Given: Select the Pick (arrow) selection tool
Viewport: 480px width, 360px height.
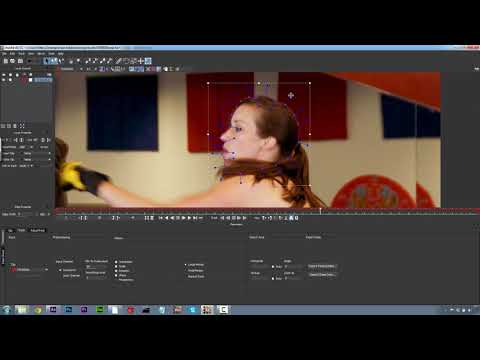Looking at the screenshot, I should [x=46, y=61].
